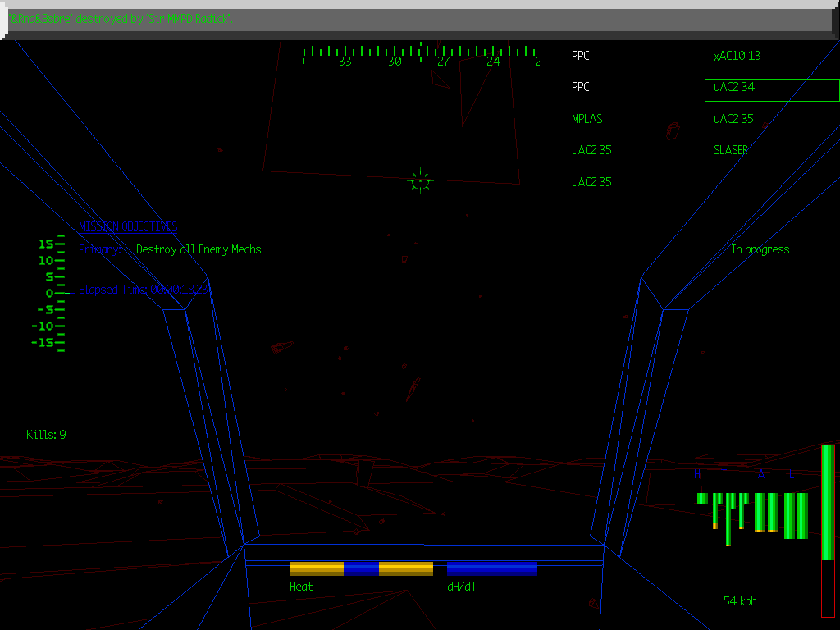Select the first PPC weapon slot
Image resolution: width=840 pixels, height=630 pixels.
click(x=580, y=55)
